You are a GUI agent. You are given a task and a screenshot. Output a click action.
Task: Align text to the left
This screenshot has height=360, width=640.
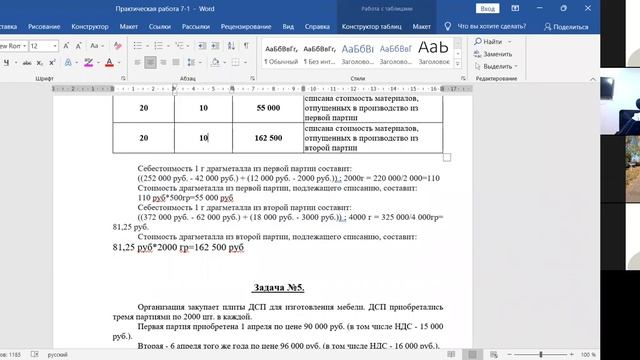(x=138, y=62)
